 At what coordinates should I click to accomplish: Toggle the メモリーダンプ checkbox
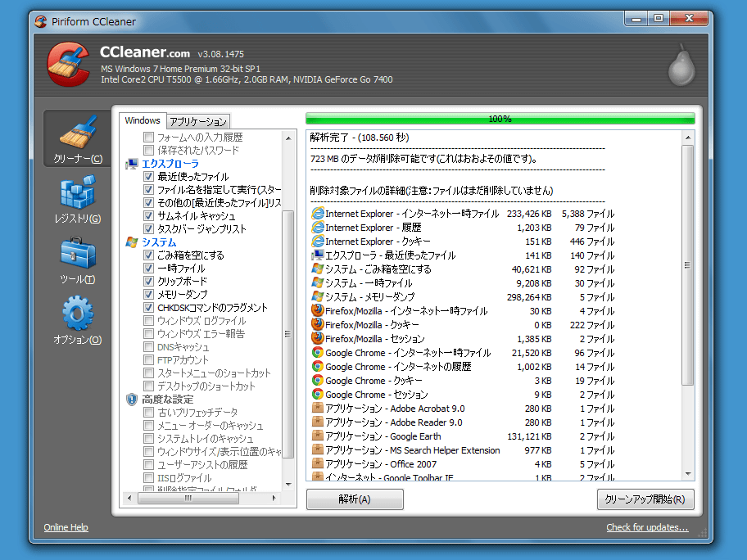(x=148, y=294)
